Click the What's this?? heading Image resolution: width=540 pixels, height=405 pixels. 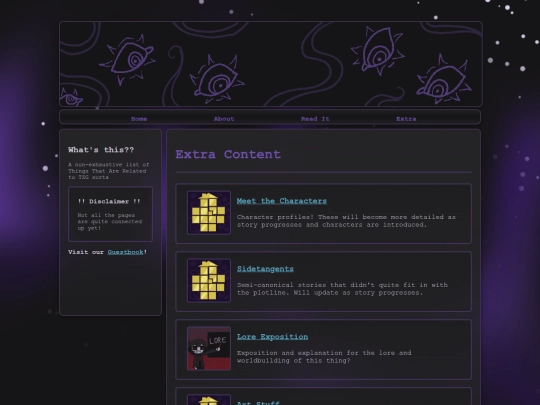coord(101,150)
